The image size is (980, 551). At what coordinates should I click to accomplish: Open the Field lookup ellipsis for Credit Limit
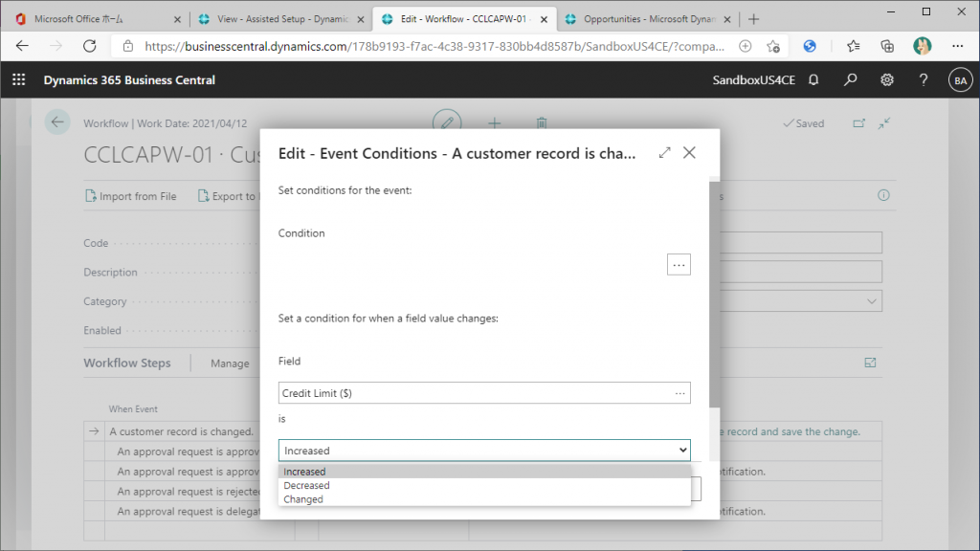tap(680, 393)
